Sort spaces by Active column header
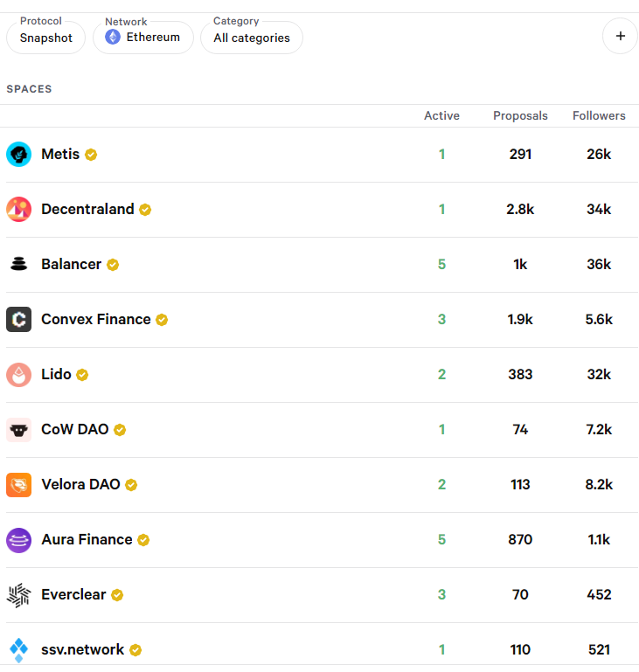This screenshot has width=639, height=672. tap(441, 115)
